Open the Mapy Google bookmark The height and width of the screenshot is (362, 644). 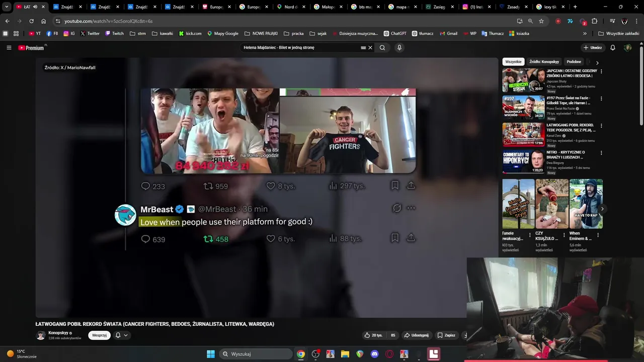coord(223,34)
